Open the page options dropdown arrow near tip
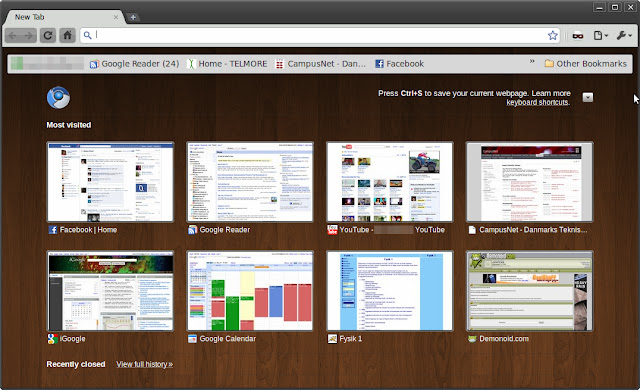 (x=588, y=98)
